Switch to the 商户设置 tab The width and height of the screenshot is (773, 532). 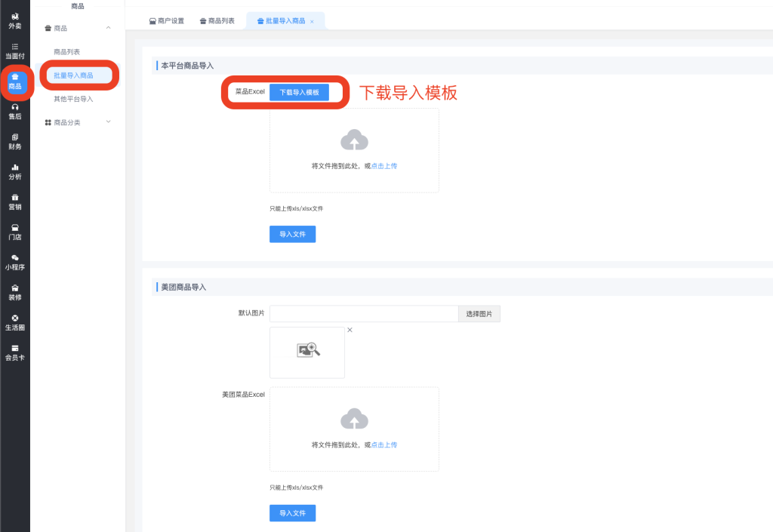pos(167,21)
